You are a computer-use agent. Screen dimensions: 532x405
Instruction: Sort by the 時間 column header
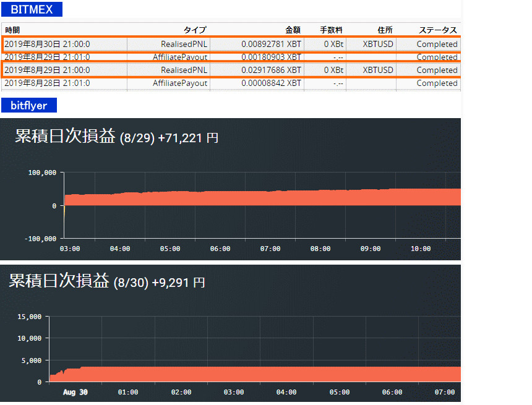12,30
